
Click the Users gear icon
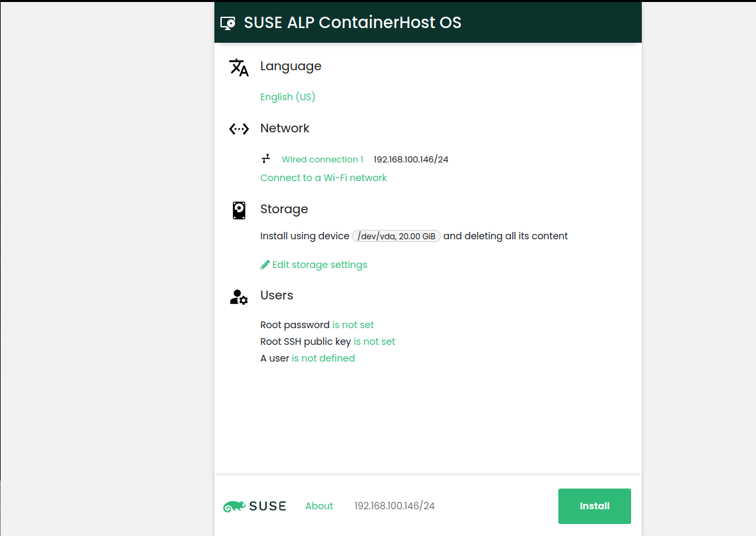pyautogui.click(x=238, y=297)
